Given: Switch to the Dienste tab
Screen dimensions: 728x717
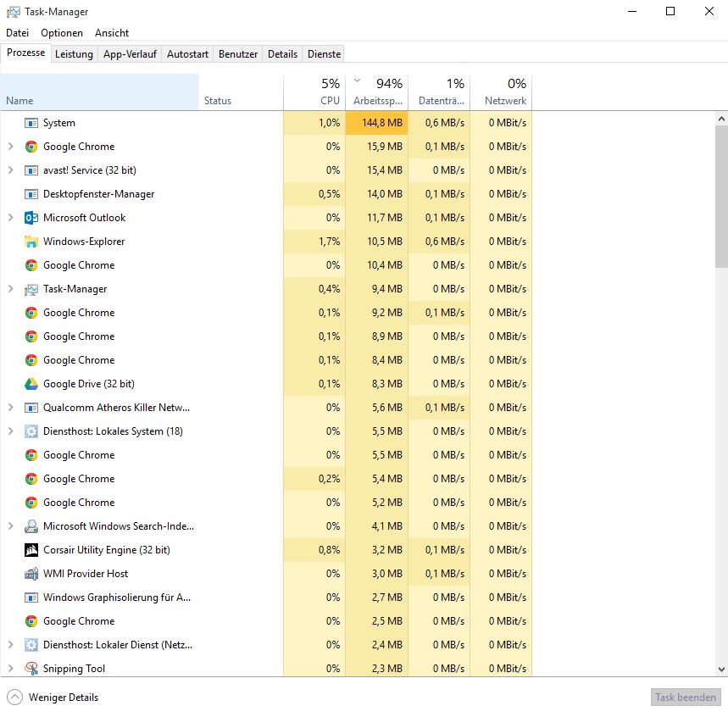Looking at the screenshot, I should 324,54.
